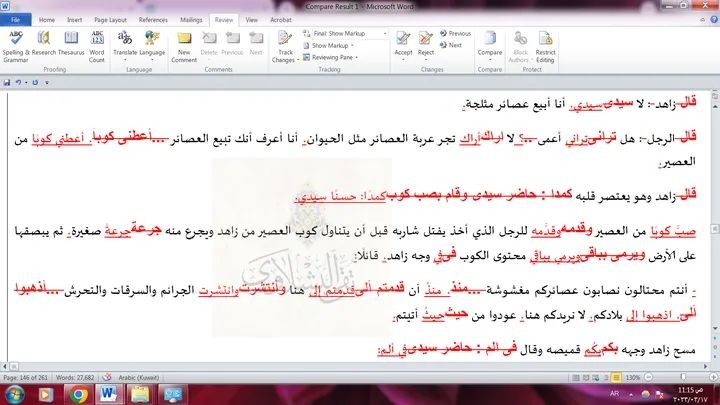Switch to the Page Layout tab

point(110,20)
